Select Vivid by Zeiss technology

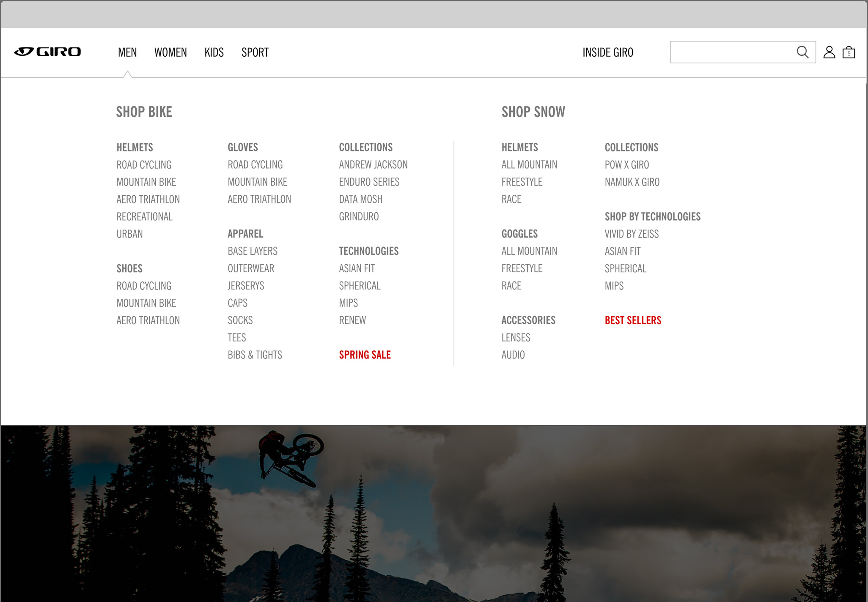pyautogui.click(x=632, y=234)
